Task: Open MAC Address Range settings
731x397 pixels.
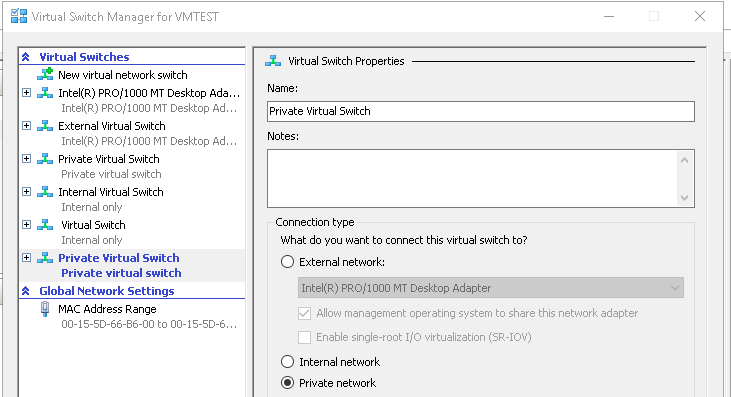Action: (107, 309)
